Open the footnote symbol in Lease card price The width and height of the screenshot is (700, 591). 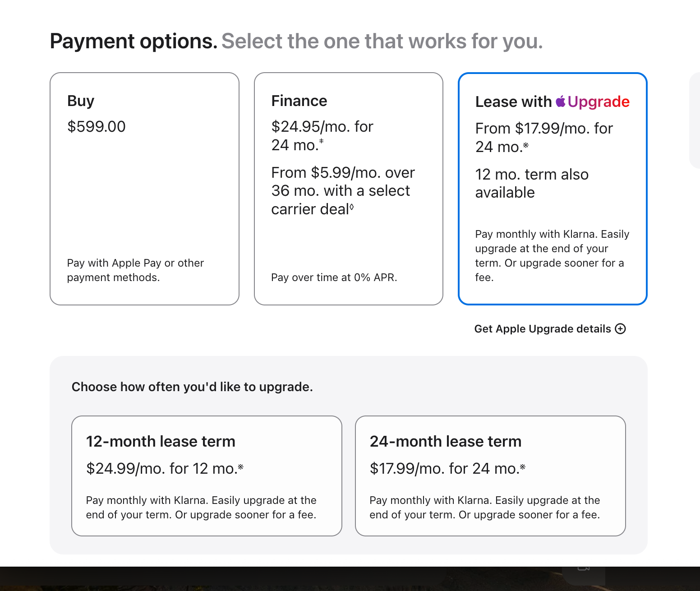(525, 145)
